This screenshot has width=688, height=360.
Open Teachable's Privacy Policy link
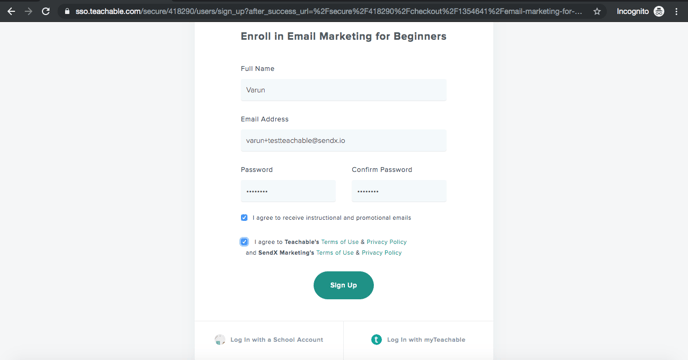click(x=387, y=242)
